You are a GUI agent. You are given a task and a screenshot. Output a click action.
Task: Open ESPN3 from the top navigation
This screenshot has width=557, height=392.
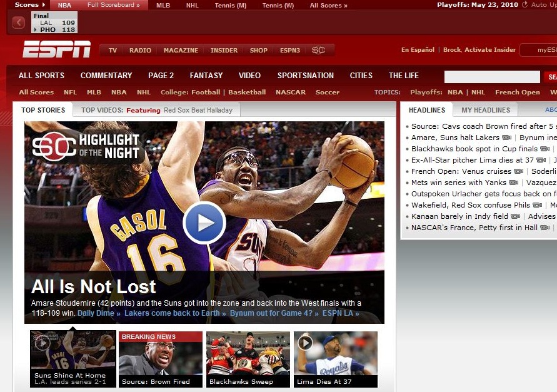click(290, 50)
